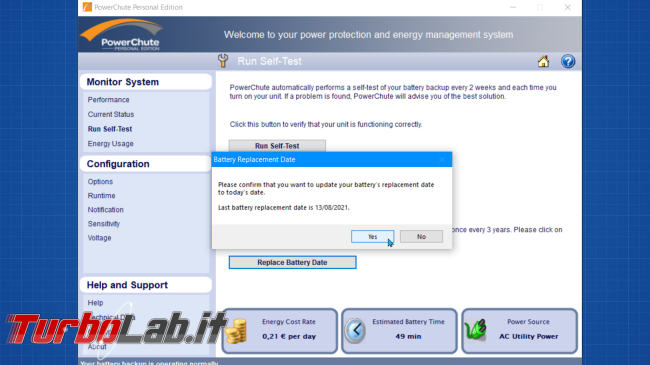Click the Estimated Battery Time clock icon
Screen dimensions: 650x365
[355, 331]
